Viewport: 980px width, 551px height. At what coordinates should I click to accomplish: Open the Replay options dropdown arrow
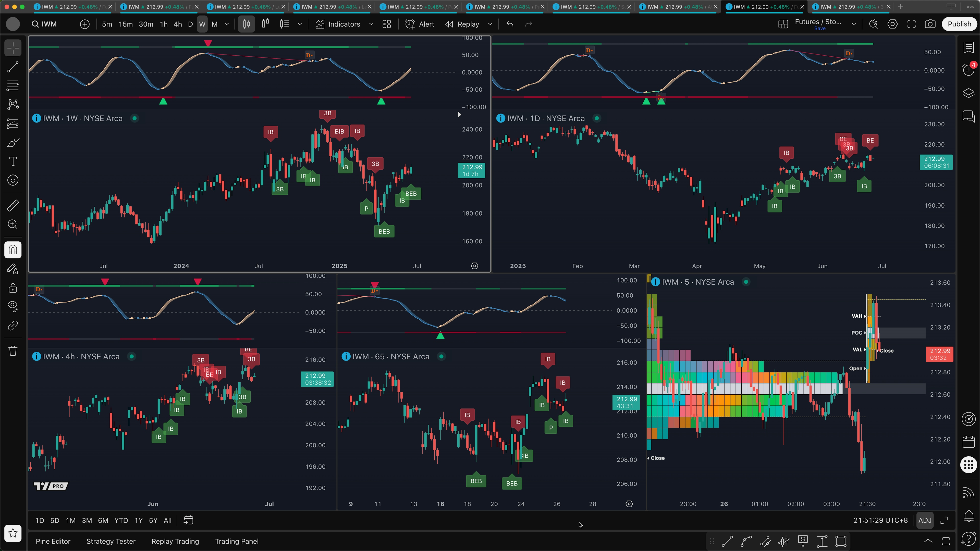click(x=490, y=24)
